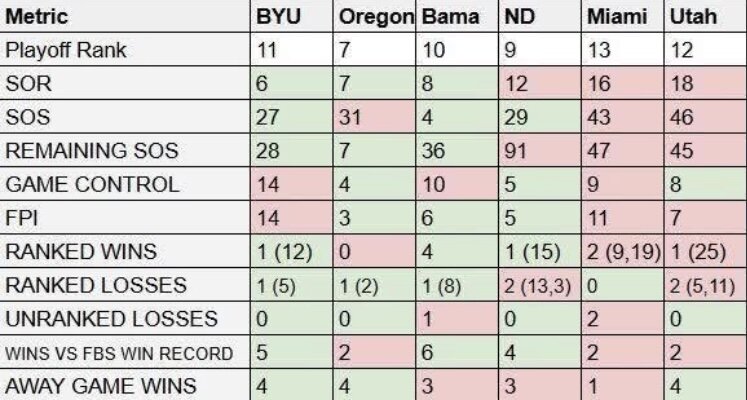This screenshot has height=400, width=747.
Task: Select the Oregon column header
Action: coord(376,17)
